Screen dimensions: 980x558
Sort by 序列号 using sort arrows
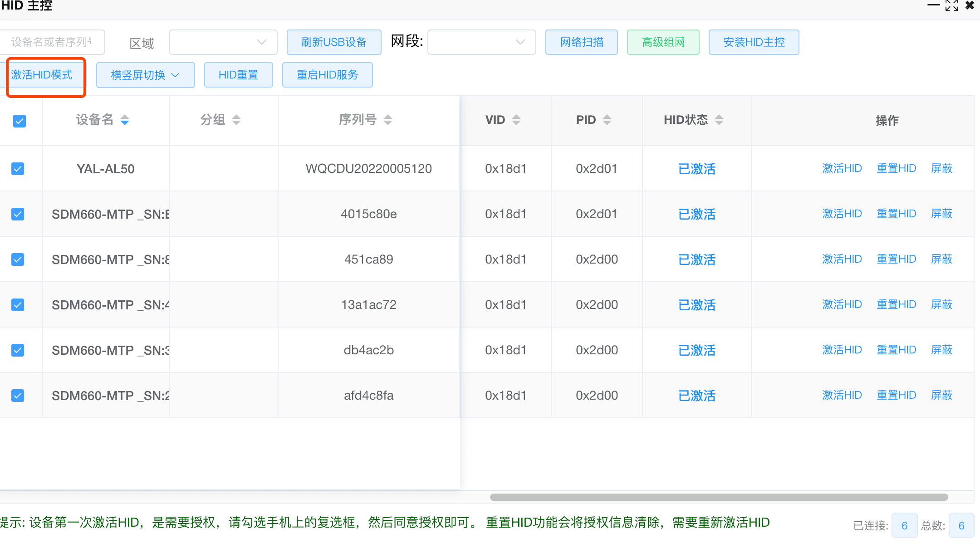(387, 120)
